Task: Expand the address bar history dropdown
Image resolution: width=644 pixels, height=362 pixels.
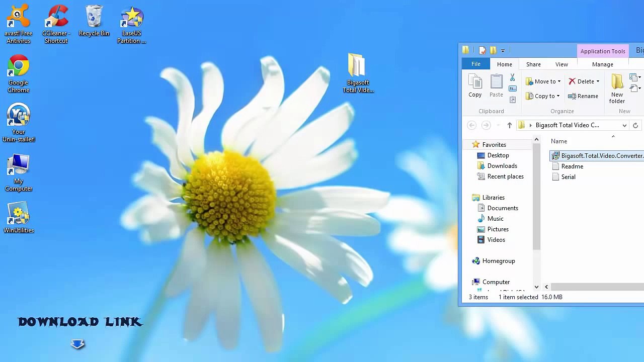Action: coord(624,126)
